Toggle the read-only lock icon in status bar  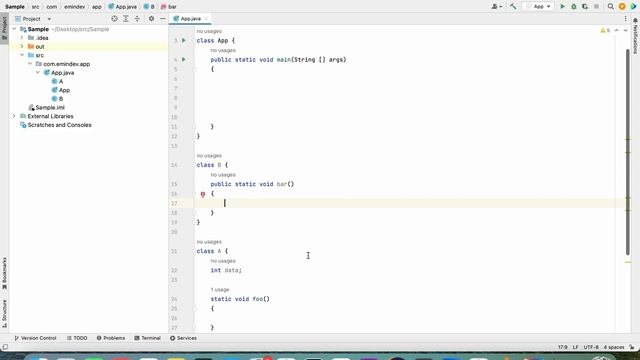(632, 347)
